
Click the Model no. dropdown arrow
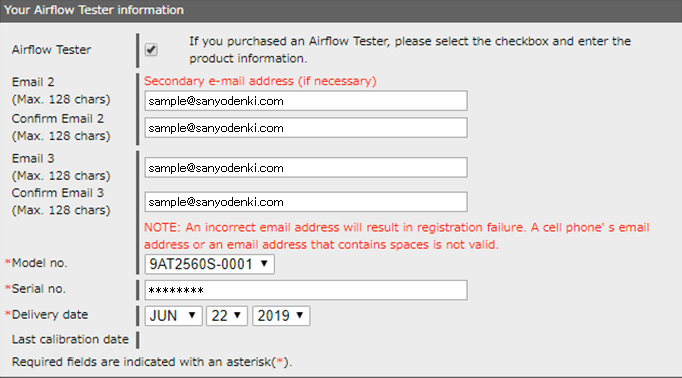pos(264,264)
